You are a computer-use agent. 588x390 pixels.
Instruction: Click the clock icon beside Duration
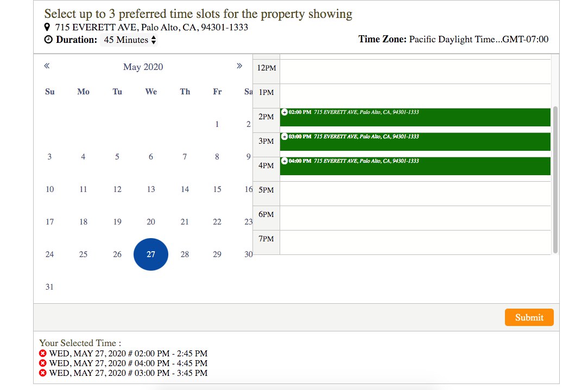click(48, 40)
